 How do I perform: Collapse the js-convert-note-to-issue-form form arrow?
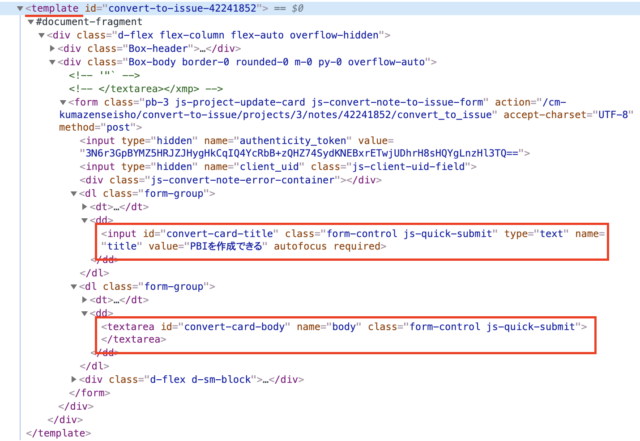[x=63, y=102]
